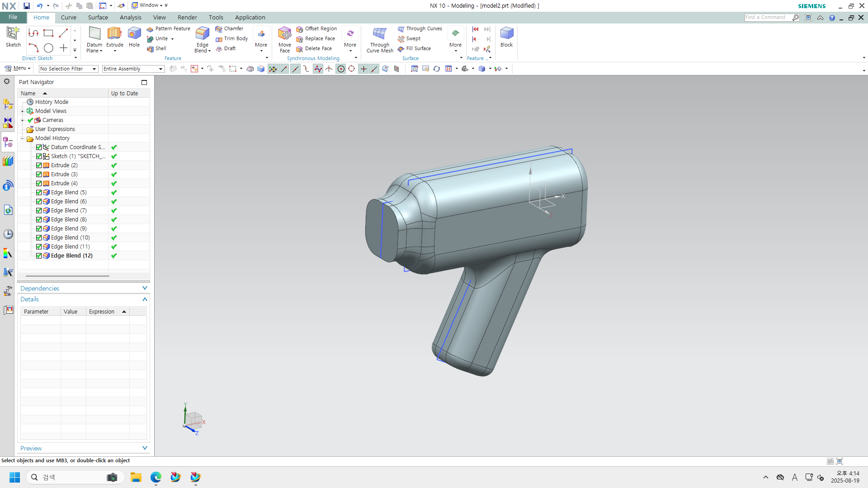Select the Move Face tool
The image size is (868, 488).
(284, 34)
